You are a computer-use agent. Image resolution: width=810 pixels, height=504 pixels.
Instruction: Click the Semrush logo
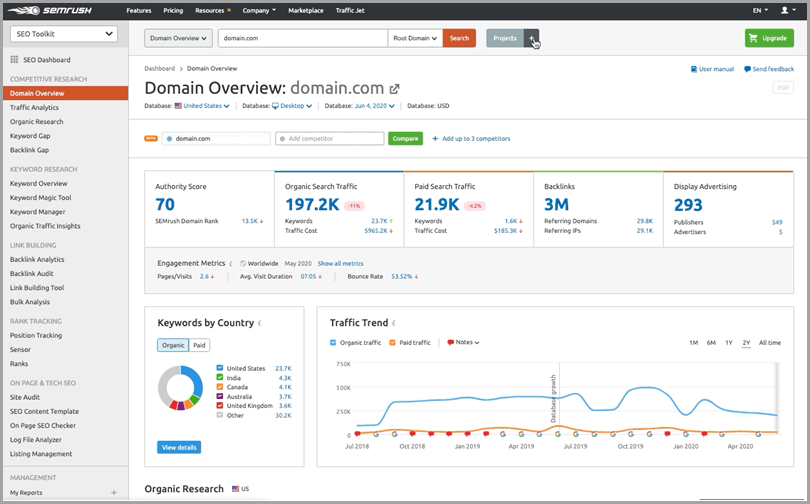(49, 10)
